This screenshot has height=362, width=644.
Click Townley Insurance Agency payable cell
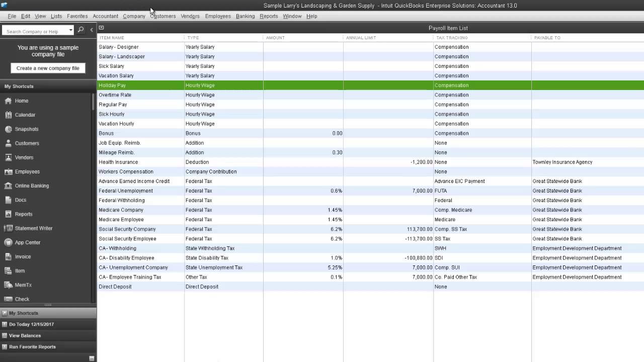(562, 162)
